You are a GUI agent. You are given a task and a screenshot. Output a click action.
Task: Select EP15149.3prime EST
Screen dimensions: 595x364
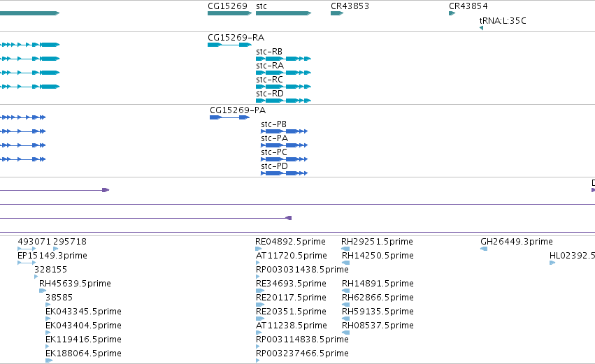pyautogui.click(x=27, y=263)
